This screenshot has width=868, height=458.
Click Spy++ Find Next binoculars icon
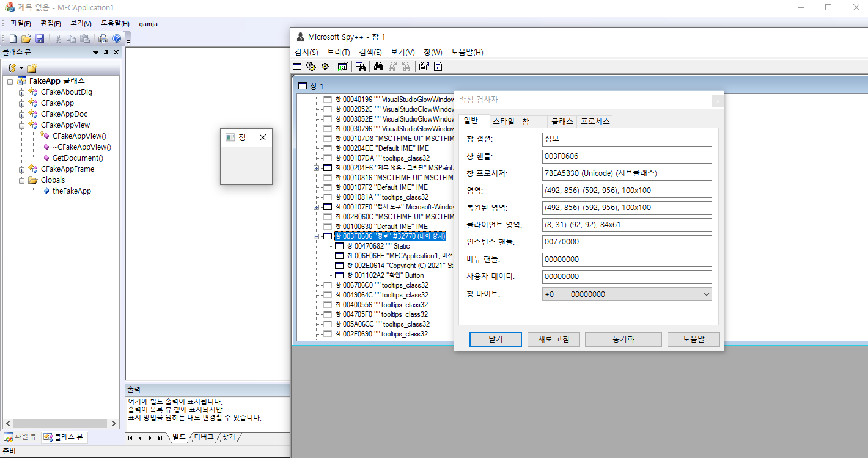392,66
